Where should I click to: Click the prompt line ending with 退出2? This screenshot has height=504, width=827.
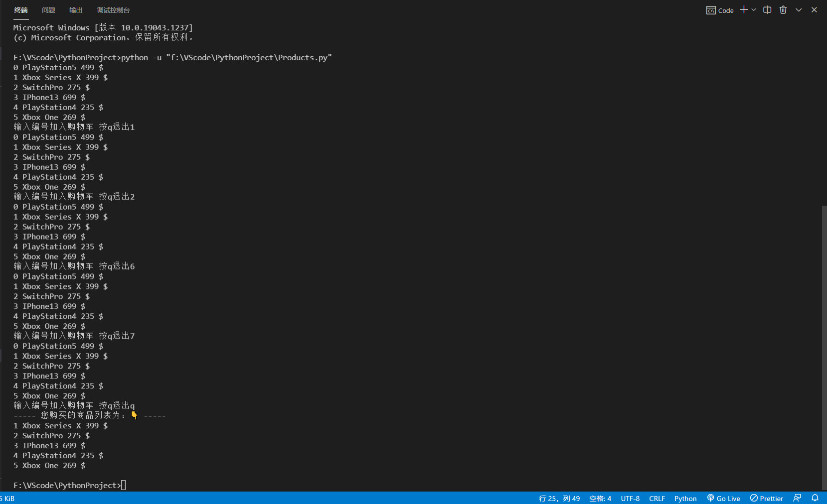[74, 197]
